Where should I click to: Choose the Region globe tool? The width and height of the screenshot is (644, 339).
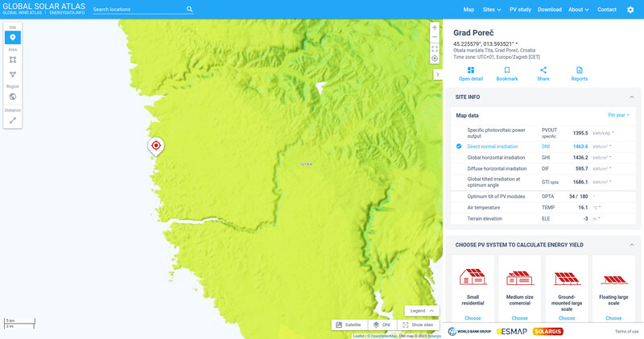(13, 97)
